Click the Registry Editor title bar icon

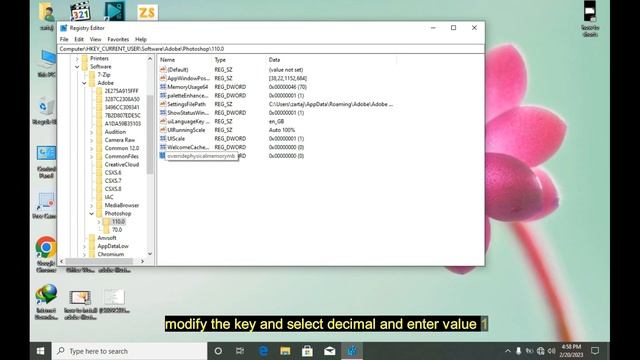click(64, 28)
